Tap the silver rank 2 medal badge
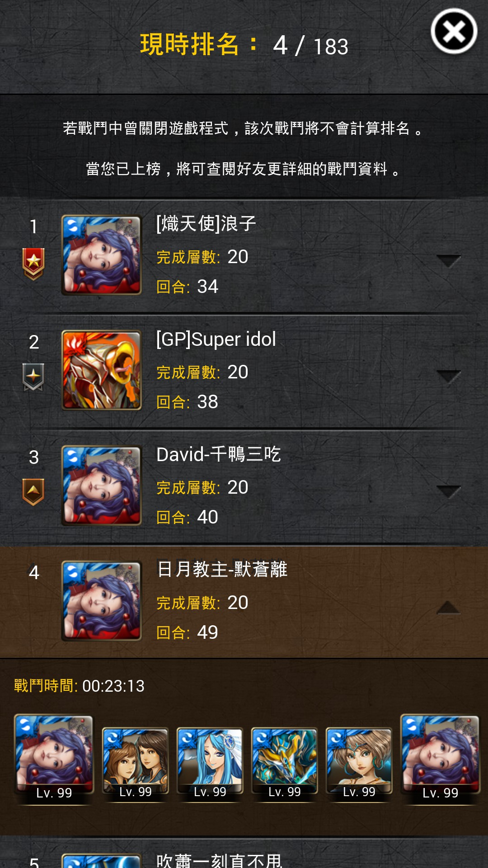This screenshot has width=488, height=868. tap(33, 377)
